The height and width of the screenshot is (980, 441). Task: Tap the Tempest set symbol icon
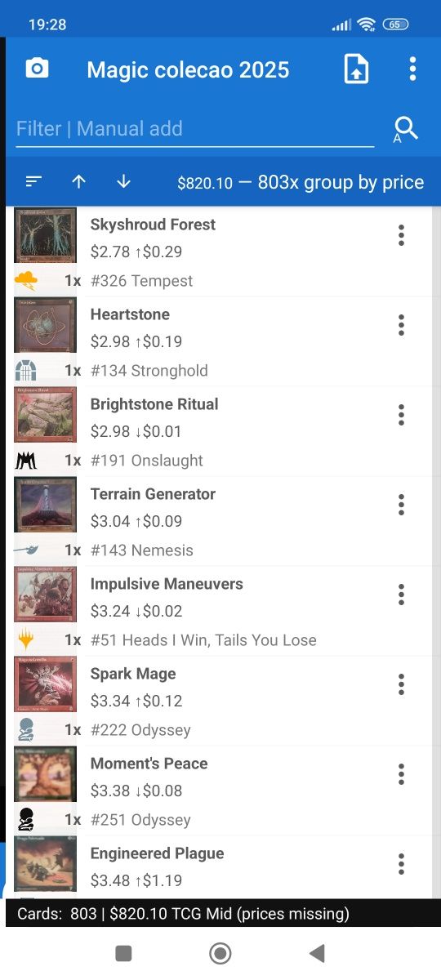(26, 281)
